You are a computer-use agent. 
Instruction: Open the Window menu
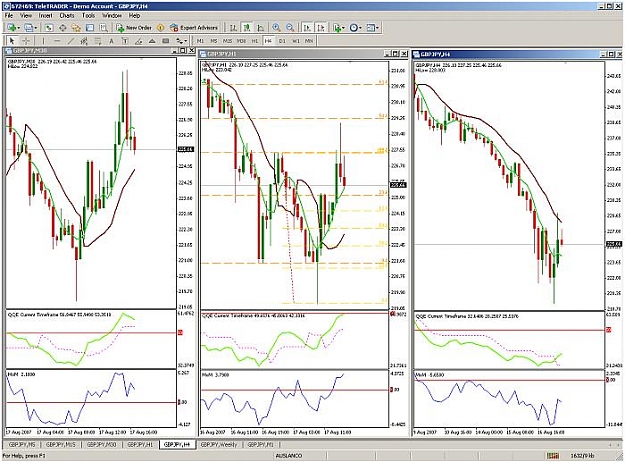(x=112, y=16)
